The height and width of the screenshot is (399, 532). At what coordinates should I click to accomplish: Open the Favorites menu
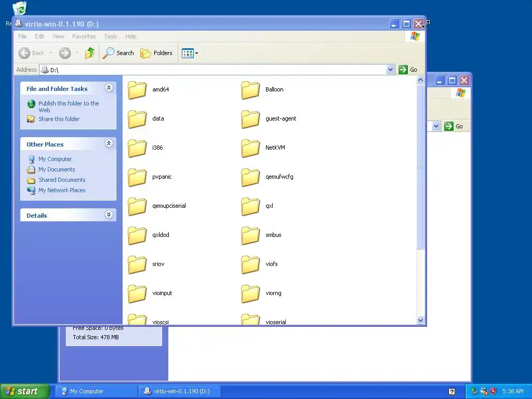(x=84, y=36)
